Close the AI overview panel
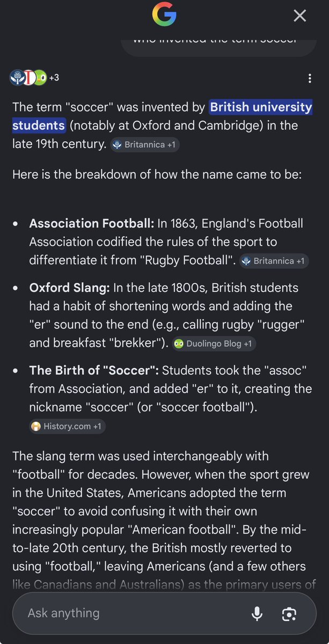 [x=299, y=16]
